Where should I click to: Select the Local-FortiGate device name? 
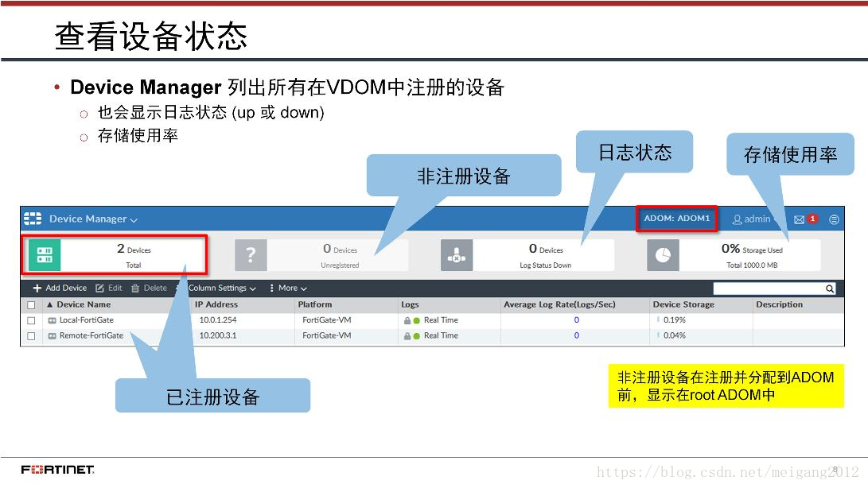coord(87,320)
